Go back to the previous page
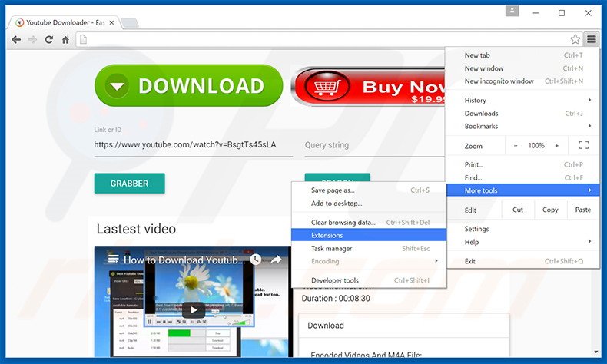Image resolution: width=607 pixels, height=364 pixels. (x=16, y=39)
